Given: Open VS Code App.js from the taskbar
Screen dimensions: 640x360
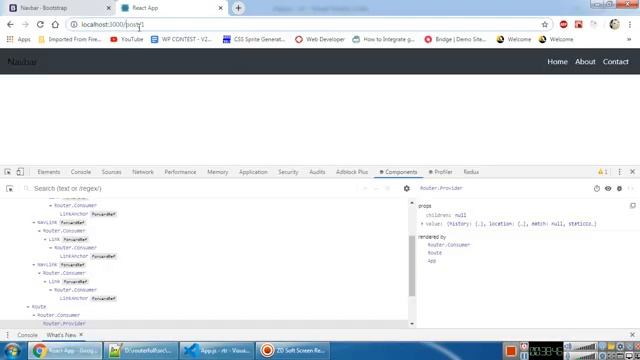Looking at the screenshot, I should [216, 351].
